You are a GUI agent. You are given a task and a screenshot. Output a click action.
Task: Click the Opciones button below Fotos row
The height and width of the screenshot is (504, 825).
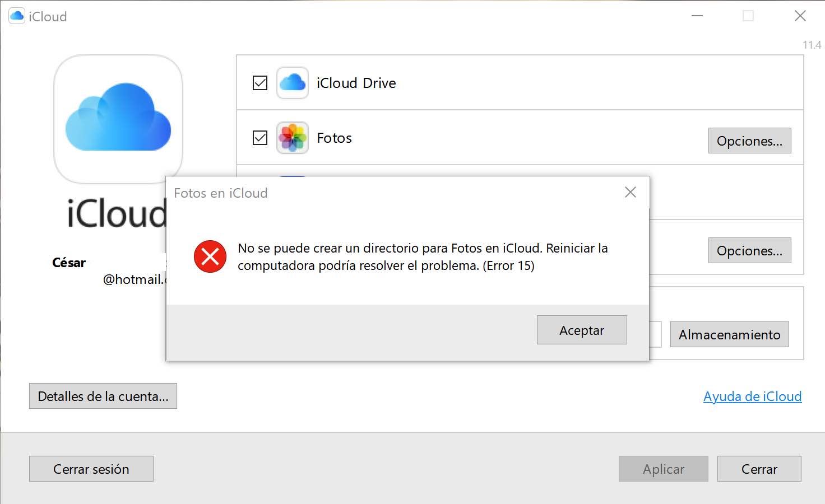point(749,250)
